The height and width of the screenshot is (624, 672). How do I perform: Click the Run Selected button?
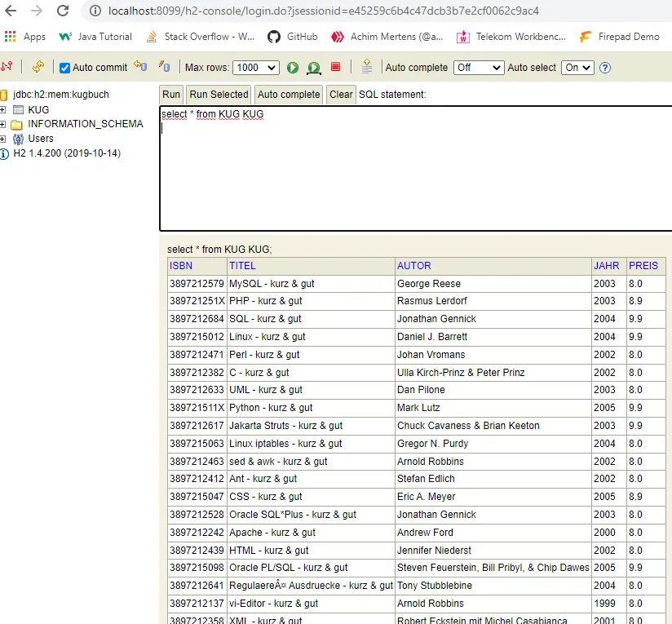(219, 95)
